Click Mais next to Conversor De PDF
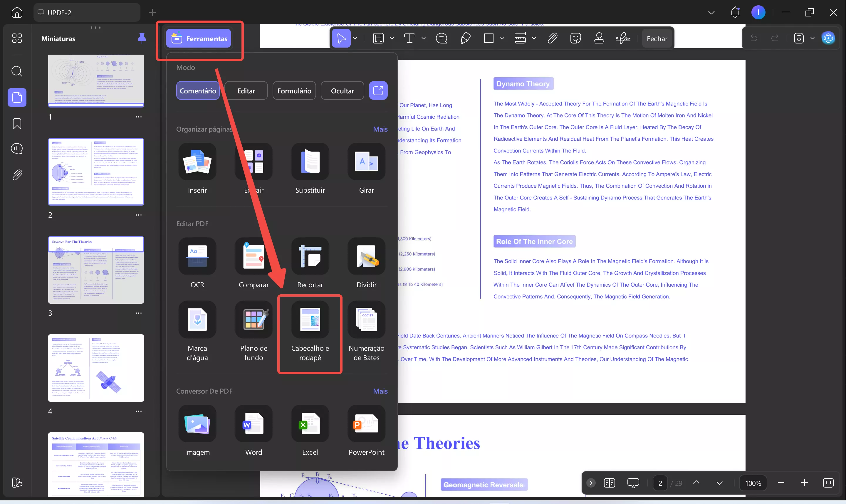Viewport: 846px width, 504px height. pos(380,391)
